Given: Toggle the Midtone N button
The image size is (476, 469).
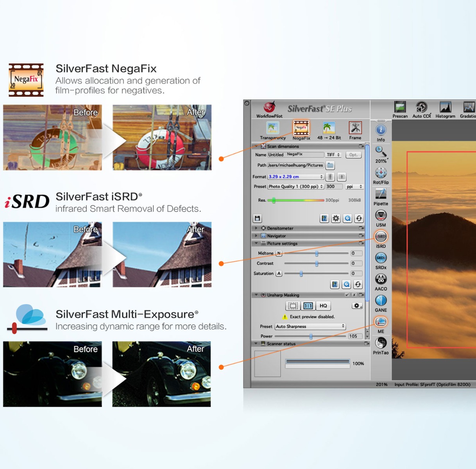Looking at the screenshot, I should [x=279, y=253].
